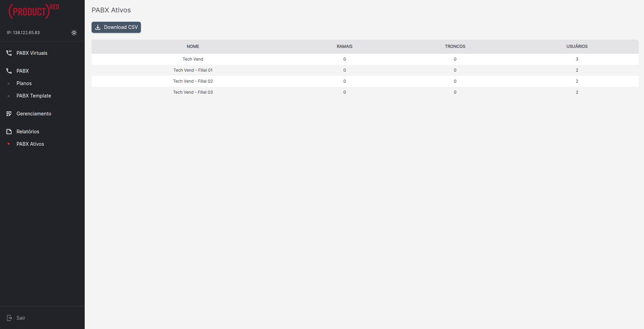Image resolution: width=644 pixels, height=329 pixels.
Task: Click the RAMAIS column header
Action: (x=344, y=47)
